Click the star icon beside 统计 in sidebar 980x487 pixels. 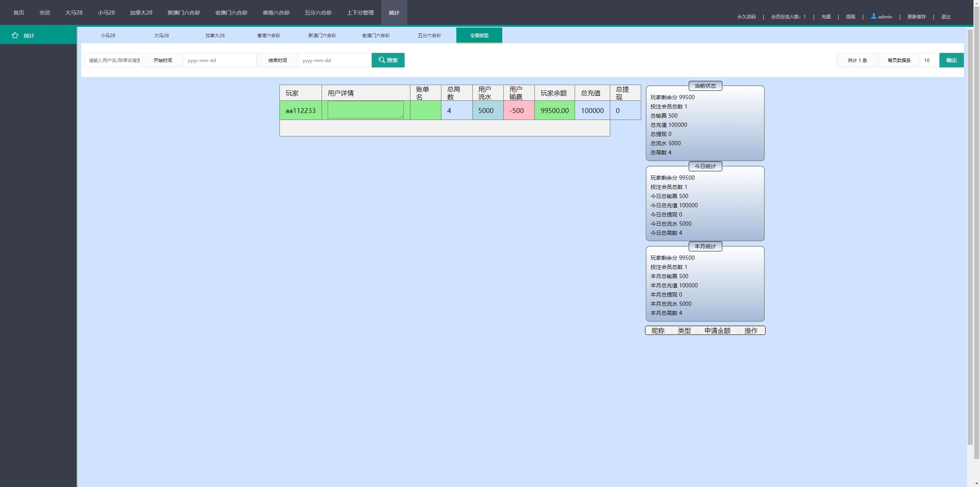[x=15, y=35]
